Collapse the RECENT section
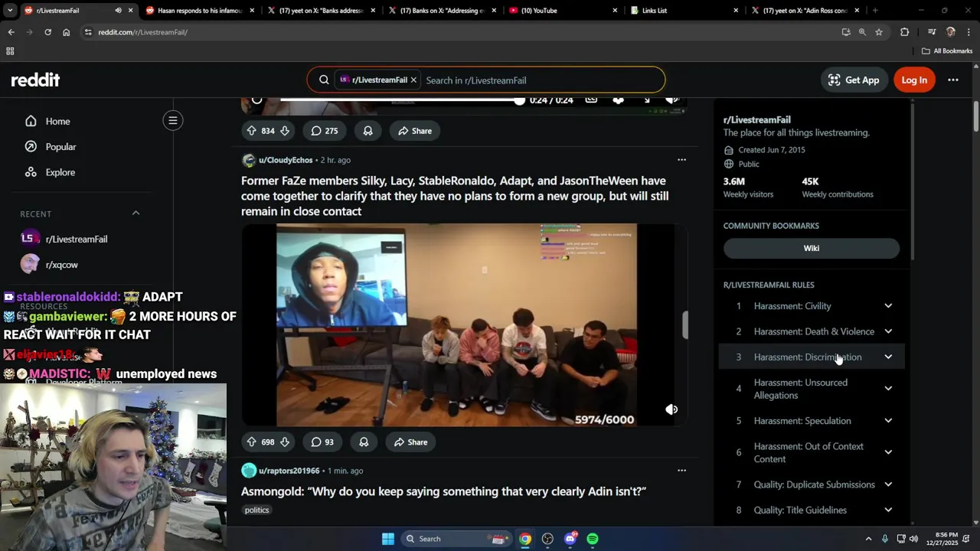This screenshot has width=980, height=551. click(x=136, y=214)
